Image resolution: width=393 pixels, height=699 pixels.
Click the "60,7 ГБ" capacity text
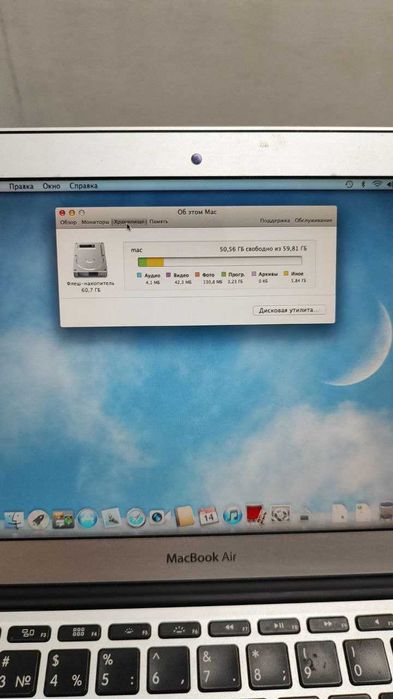point(90,290)
